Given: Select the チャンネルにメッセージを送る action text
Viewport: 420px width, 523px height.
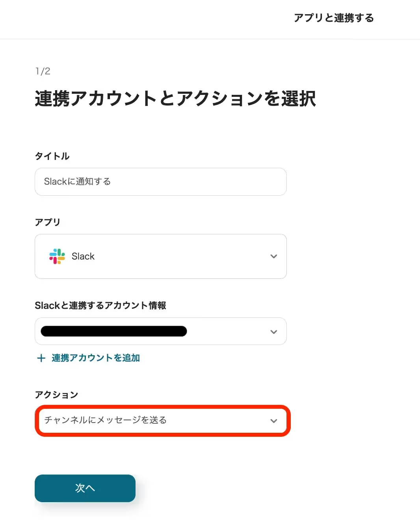Looking at the screenshot, I should tap(105, 420).
